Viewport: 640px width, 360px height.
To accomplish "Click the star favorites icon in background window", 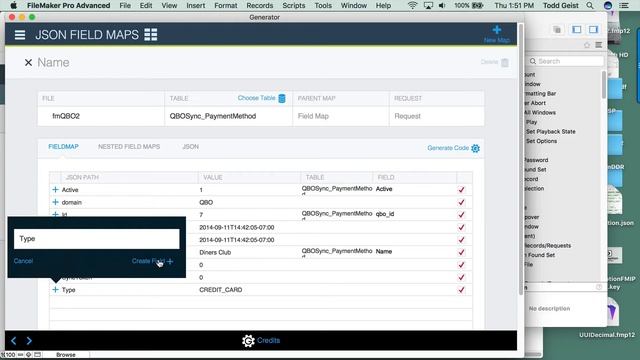I will click(587, 45).
